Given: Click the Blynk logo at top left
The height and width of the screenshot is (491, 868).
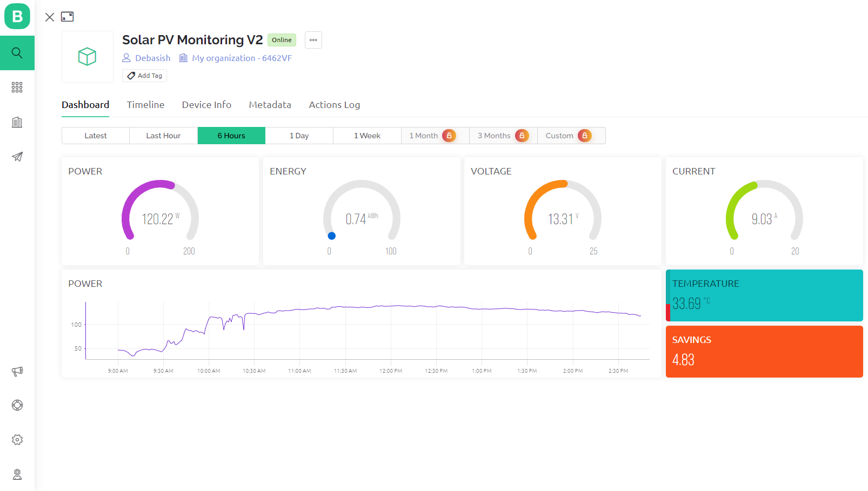Looking at the screenshot, I should [17, 17].
